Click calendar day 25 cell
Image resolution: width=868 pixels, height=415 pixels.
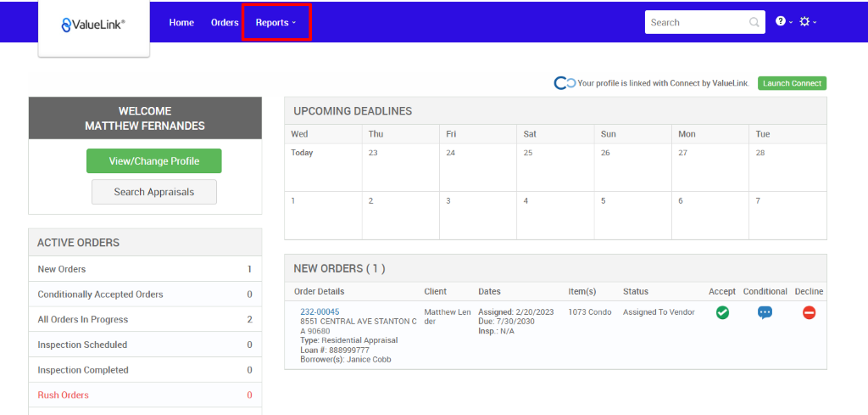pos(556,167)
